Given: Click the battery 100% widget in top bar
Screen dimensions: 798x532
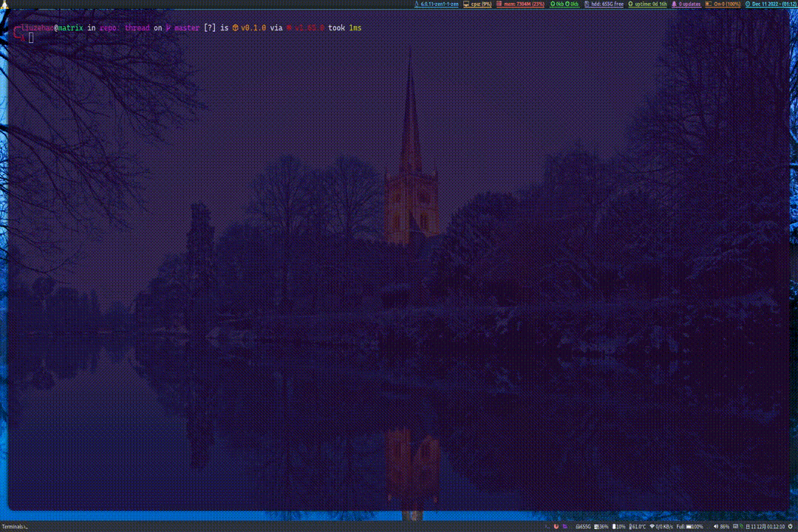Looking at the screenshot, I should point(723,4).
